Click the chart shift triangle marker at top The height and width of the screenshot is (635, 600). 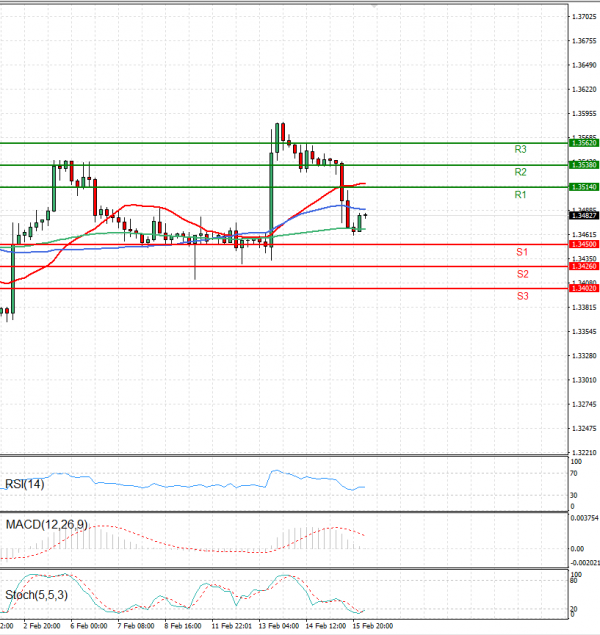pyautogui.click(x=374, y=6)
